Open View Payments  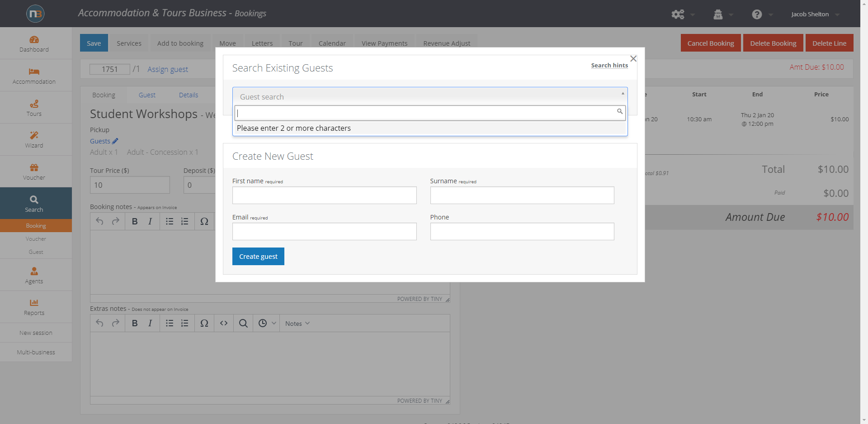[x=385, y=43]
